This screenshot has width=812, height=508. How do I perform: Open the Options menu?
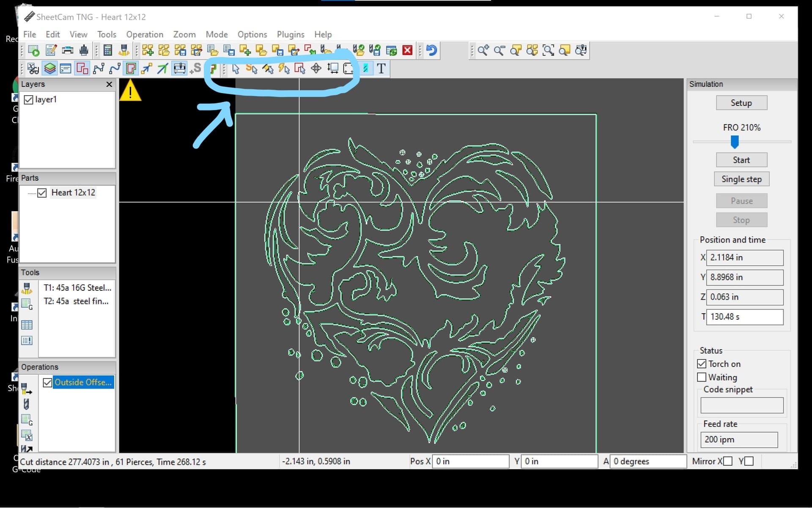252,34
